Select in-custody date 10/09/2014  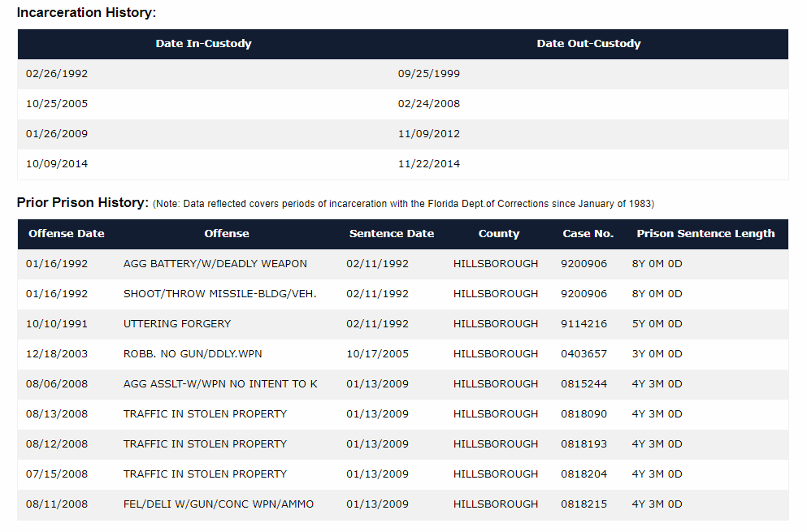pyautogui.click(x=57, y=163)
